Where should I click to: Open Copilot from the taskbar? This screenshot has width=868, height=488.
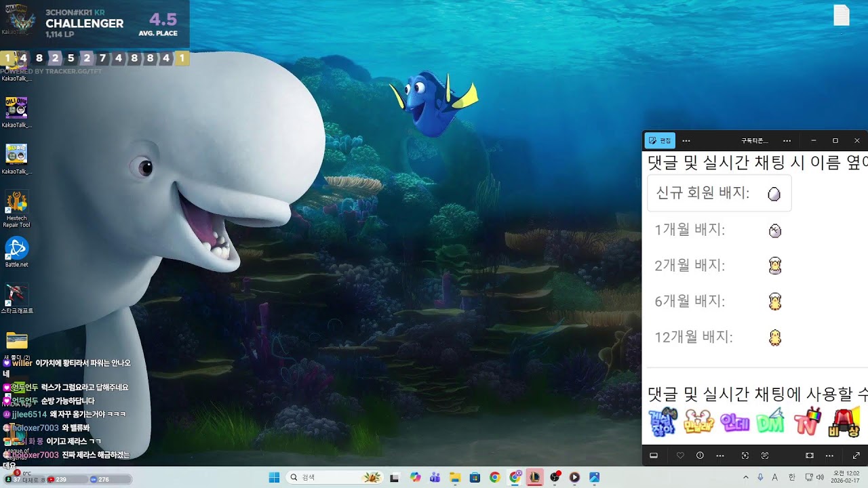415,477
